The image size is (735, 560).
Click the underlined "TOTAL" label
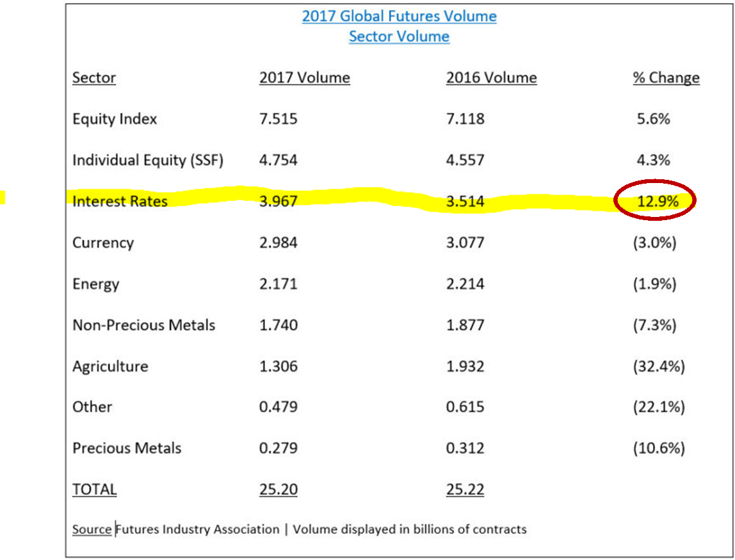coord(94,490)
